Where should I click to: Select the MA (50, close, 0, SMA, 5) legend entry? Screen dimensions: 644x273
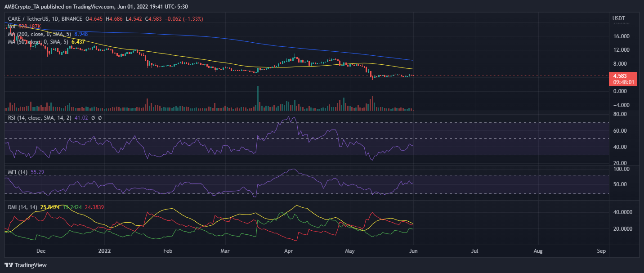(x=38, y=41)
